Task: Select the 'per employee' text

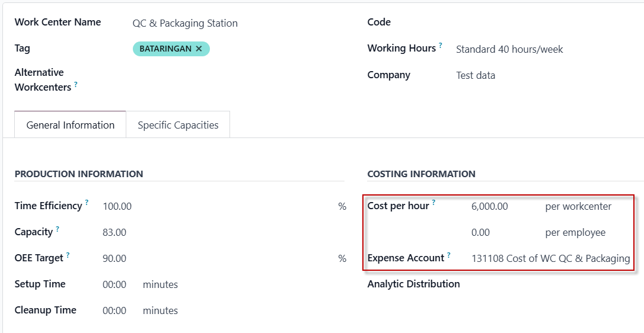Action: point(575,233)
